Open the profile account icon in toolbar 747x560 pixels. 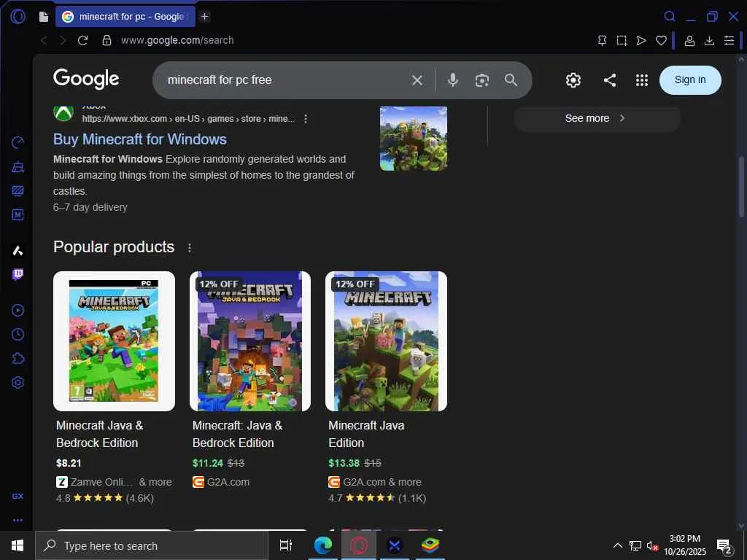click(689, 41)
